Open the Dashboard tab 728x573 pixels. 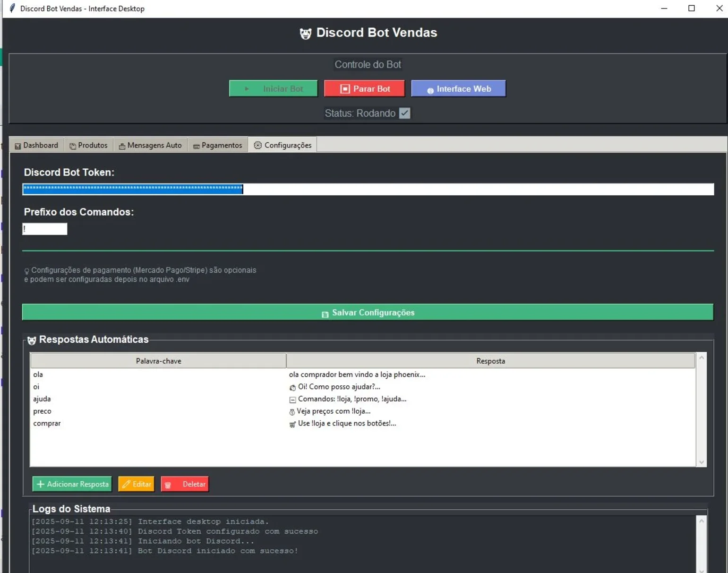point(36,145)
